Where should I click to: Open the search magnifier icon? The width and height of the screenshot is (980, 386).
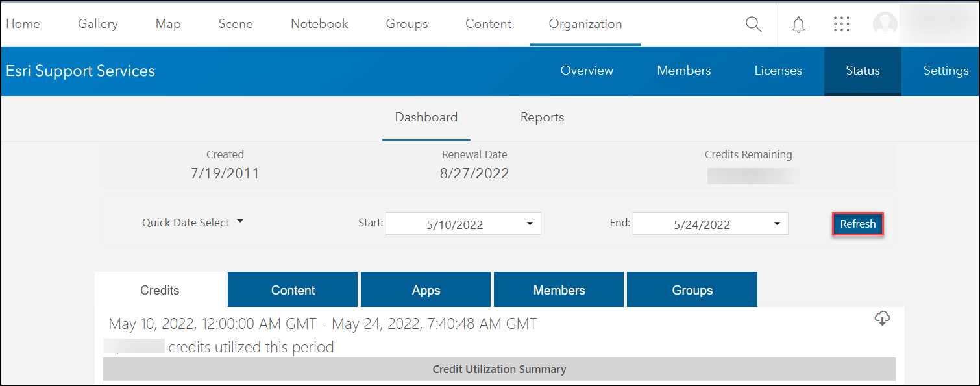tap(753, 25)
